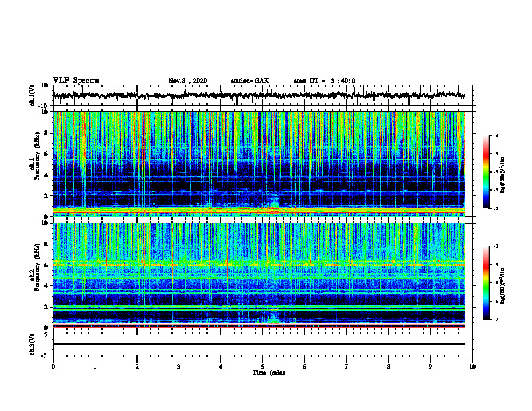Click the ch.1 spectrogram color bar
Viewport: 532px width, 411px height.
[x=486, y=172]
